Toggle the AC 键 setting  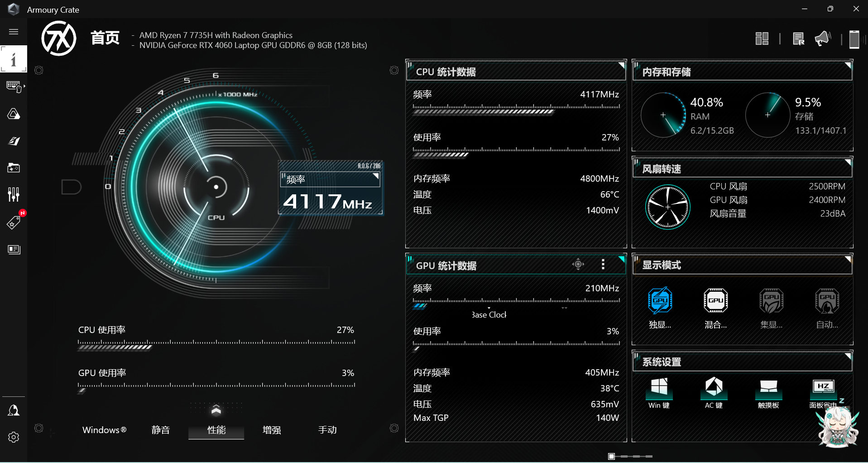(x=714, y=393)
